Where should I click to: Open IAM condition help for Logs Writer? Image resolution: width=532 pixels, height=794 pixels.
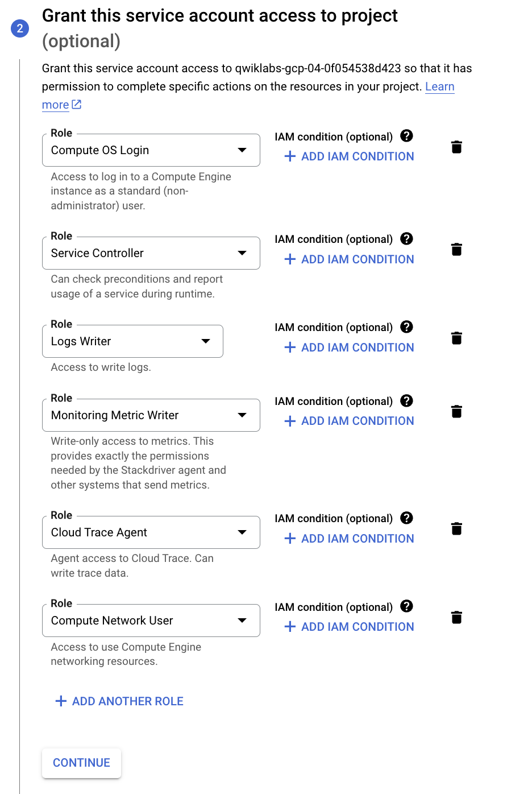click(406, 327)
